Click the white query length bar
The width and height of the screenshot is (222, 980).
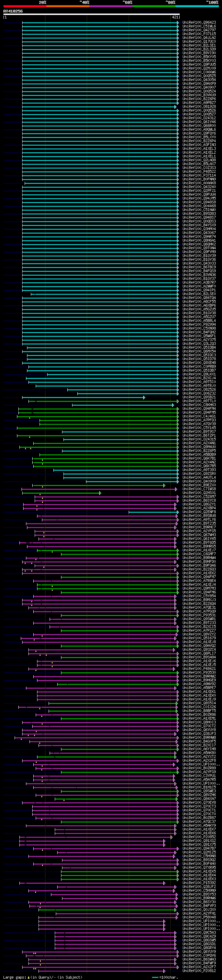click(x=91, y=14)
